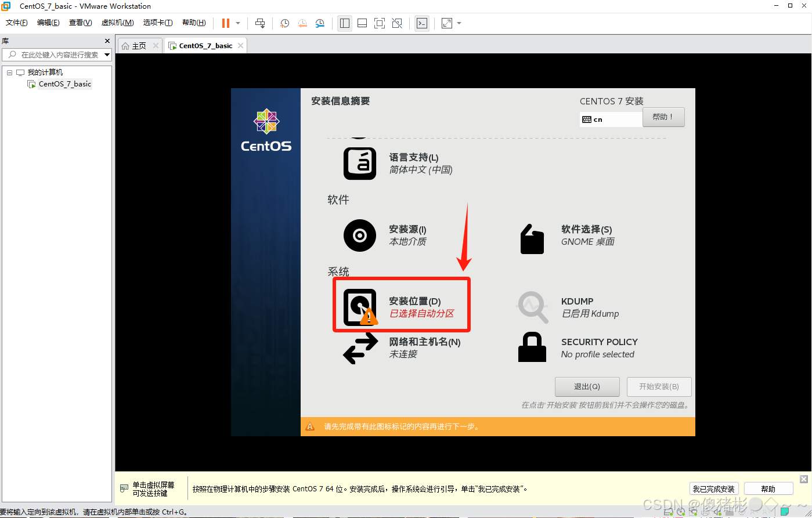Close the yellow installation hint bar
The image size is (812, 518).
pyautogui.click(x=804, y=479)
